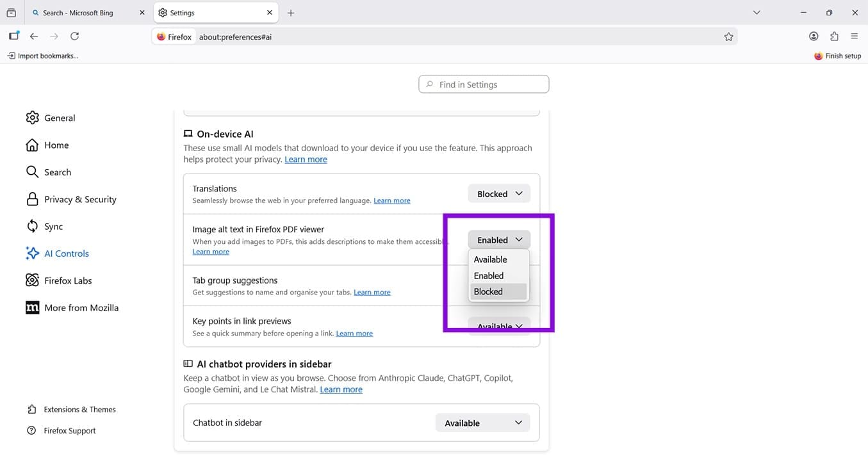Select the Settings tab

[x=217, y=13]
